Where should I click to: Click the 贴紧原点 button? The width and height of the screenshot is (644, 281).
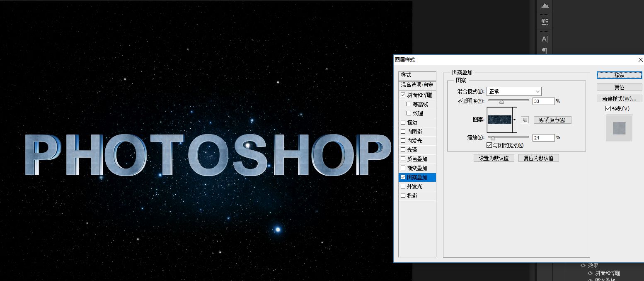tap(552, 120)
